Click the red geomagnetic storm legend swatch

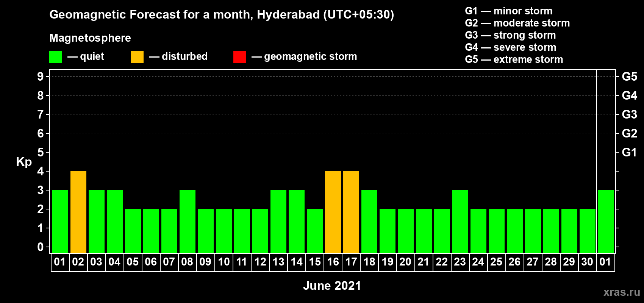239,57
